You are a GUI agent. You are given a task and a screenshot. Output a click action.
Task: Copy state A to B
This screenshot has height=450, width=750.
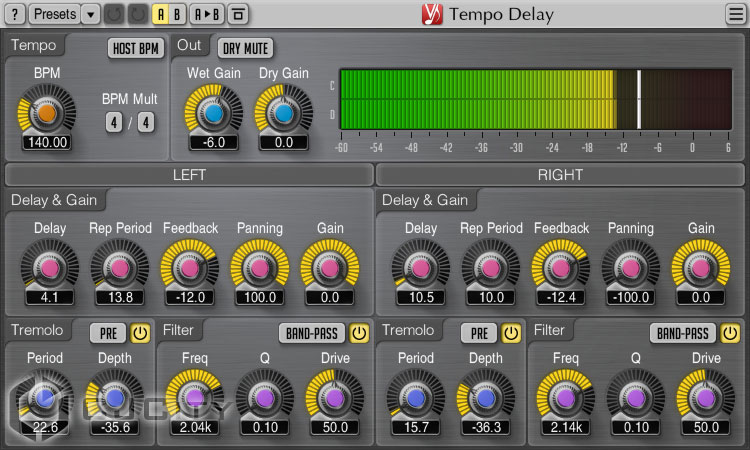click(x=207, y=14)
